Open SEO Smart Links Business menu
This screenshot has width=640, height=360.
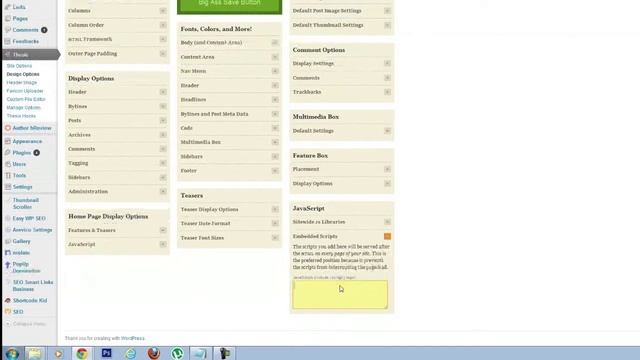coord(33,286)
